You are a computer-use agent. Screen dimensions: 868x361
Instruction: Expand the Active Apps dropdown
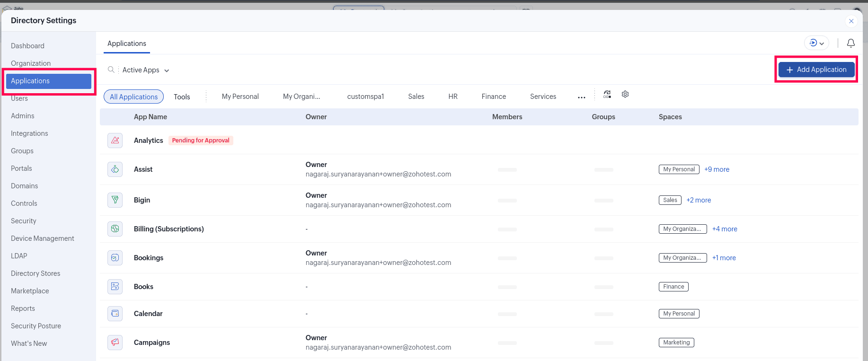[146, 70]
